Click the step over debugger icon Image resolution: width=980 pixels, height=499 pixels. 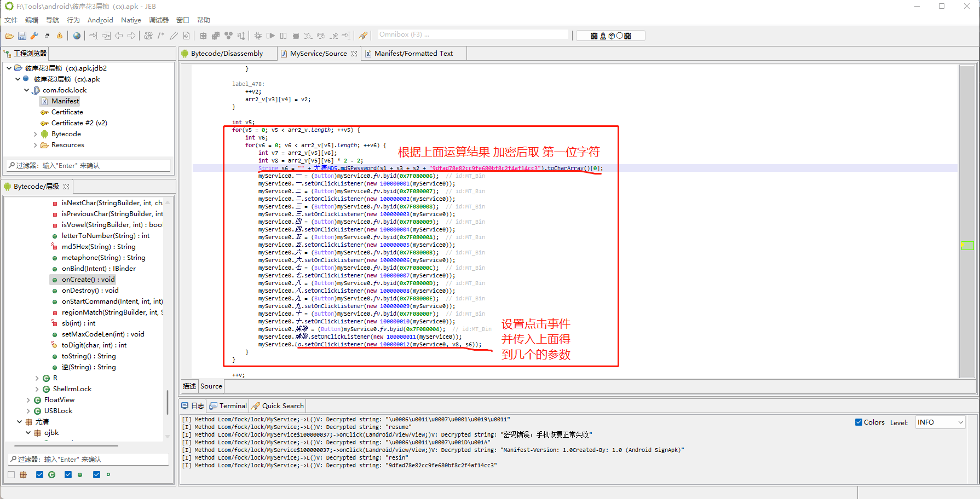point(321,36)
